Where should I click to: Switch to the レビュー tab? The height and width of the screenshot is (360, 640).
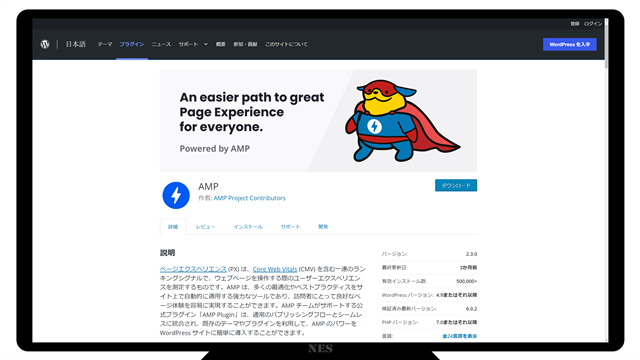(205, 227)
